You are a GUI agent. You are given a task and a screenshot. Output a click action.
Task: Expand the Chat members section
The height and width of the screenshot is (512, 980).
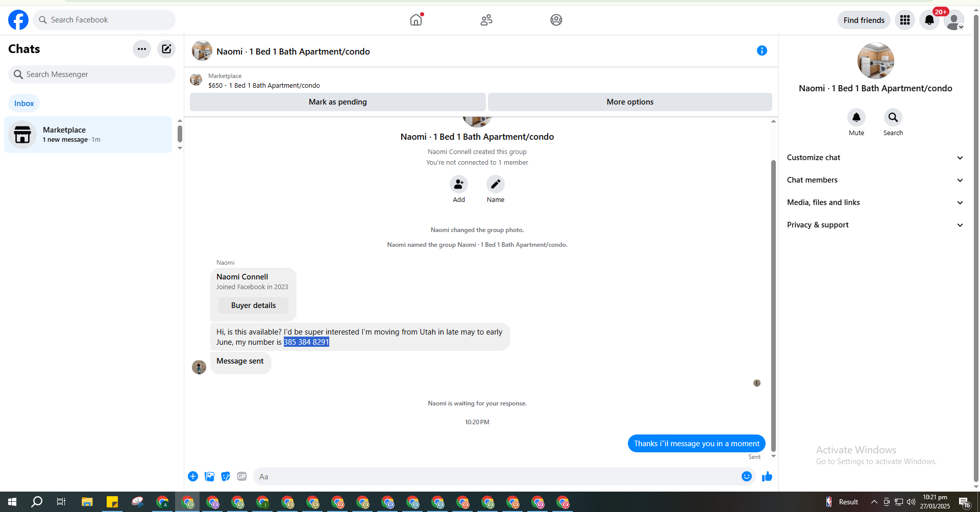pos(875,180)
